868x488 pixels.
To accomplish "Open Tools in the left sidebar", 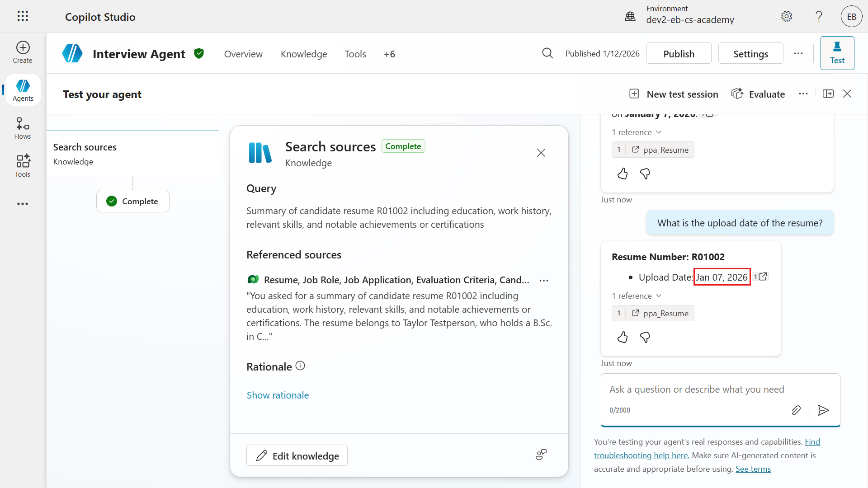I will coord(23,166).
